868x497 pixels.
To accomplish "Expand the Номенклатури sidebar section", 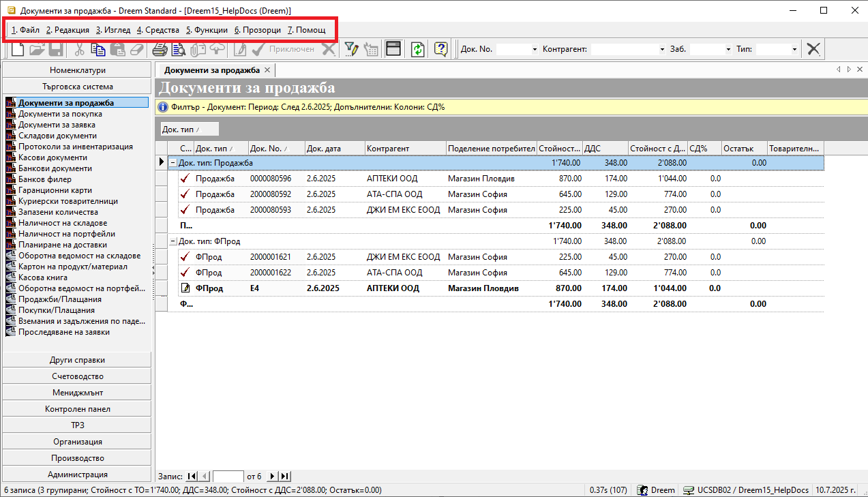I will tap(77, 70).
